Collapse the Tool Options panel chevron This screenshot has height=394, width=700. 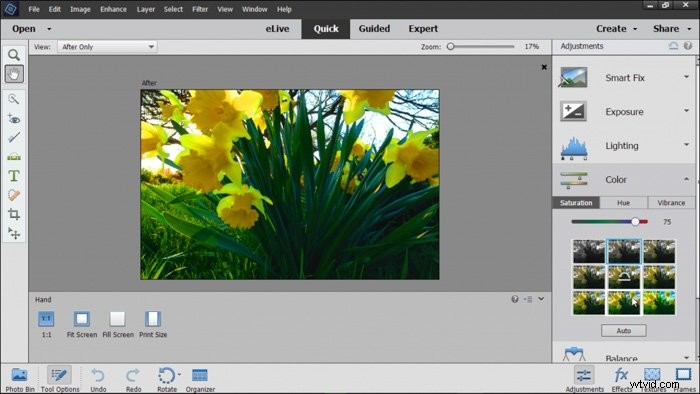coord(541,299)
